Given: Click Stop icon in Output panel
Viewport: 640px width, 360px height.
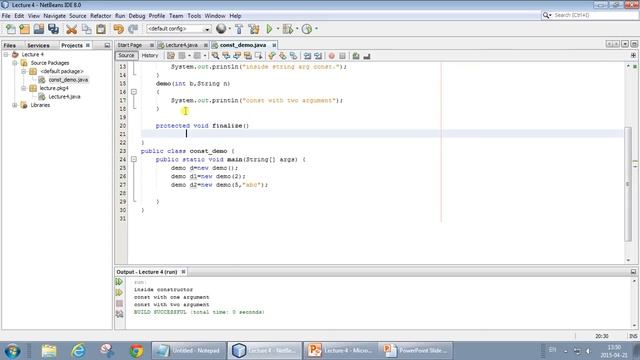Looking at the screenshot, I should point(119,303).
